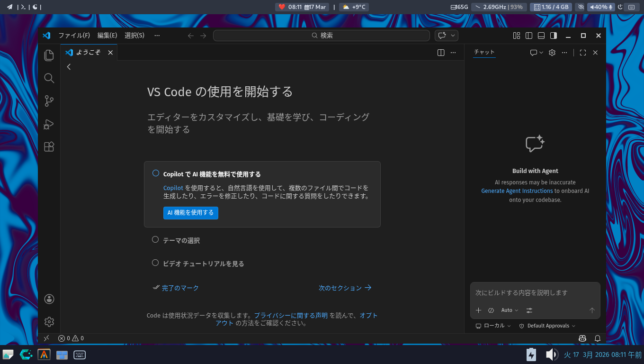Click the Copilot chat icon in title bar
This screenshot has height=364, width=644.
442,36
